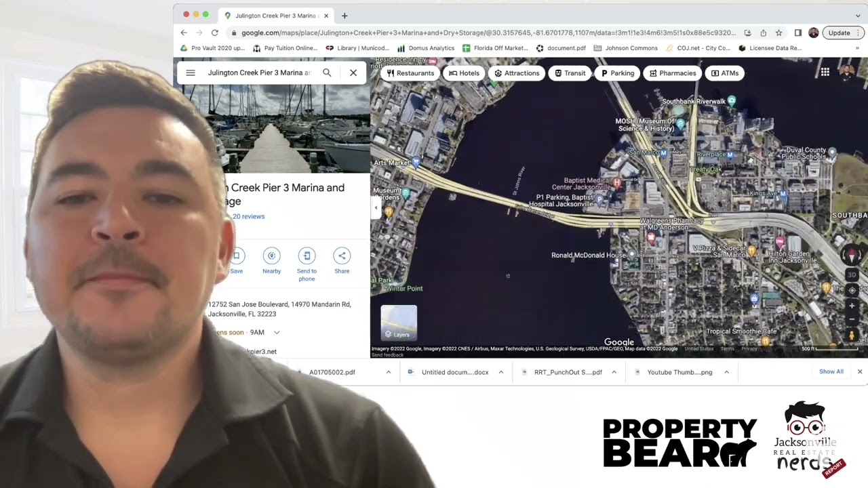Click Southbank Riverwalk map marker

click(732, 101)
